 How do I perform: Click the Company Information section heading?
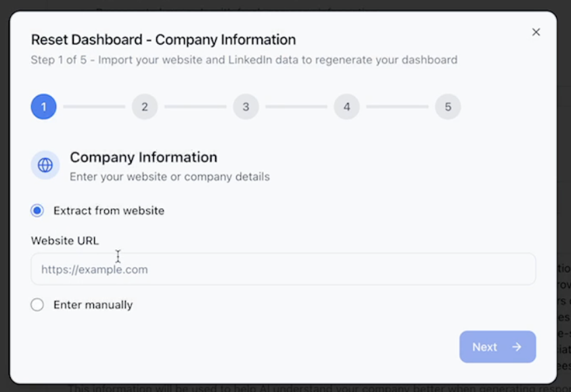coord(143,157)
